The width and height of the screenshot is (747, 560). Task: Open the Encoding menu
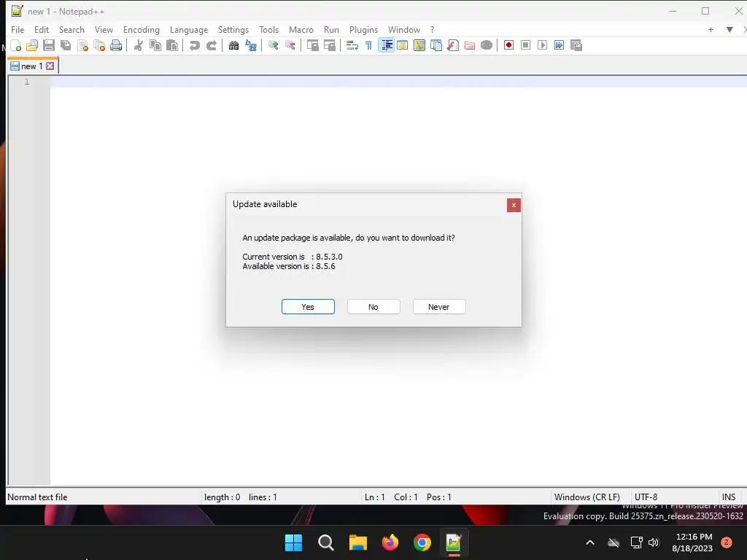pos(141,29)
